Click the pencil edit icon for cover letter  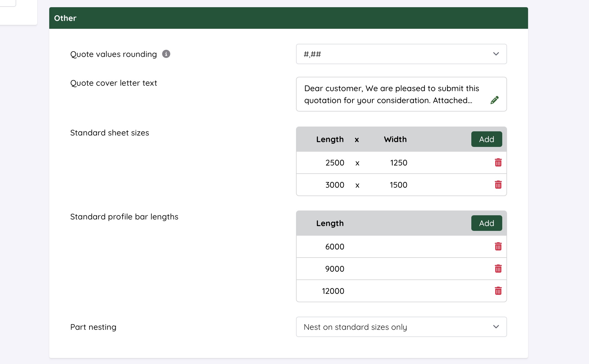click(x=494, y=100)
